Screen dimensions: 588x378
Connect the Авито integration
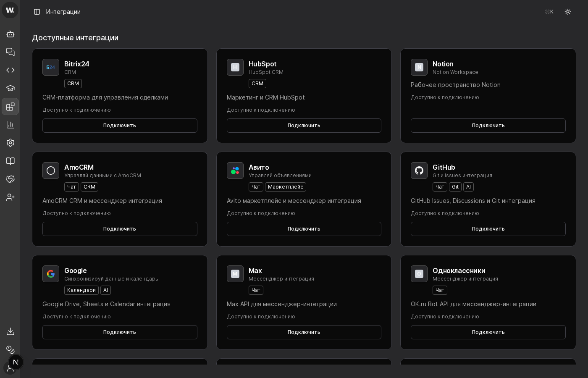304,229
